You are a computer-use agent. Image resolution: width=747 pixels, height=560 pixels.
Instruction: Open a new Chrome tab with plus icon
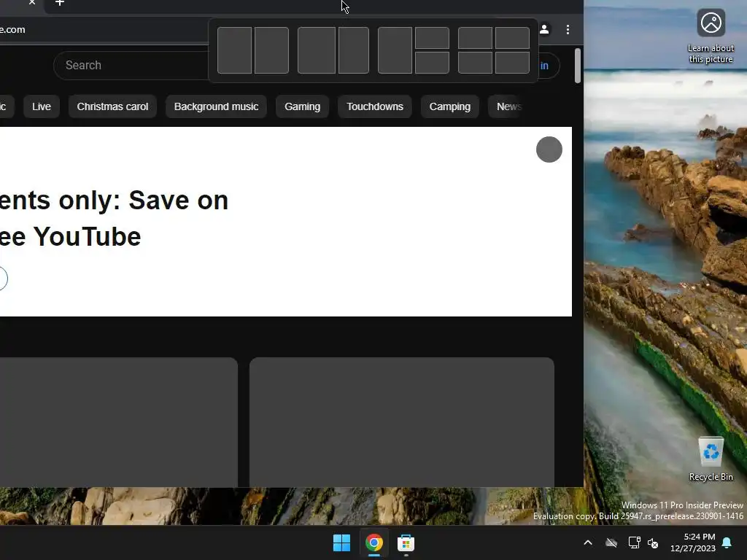click(60, 2)
